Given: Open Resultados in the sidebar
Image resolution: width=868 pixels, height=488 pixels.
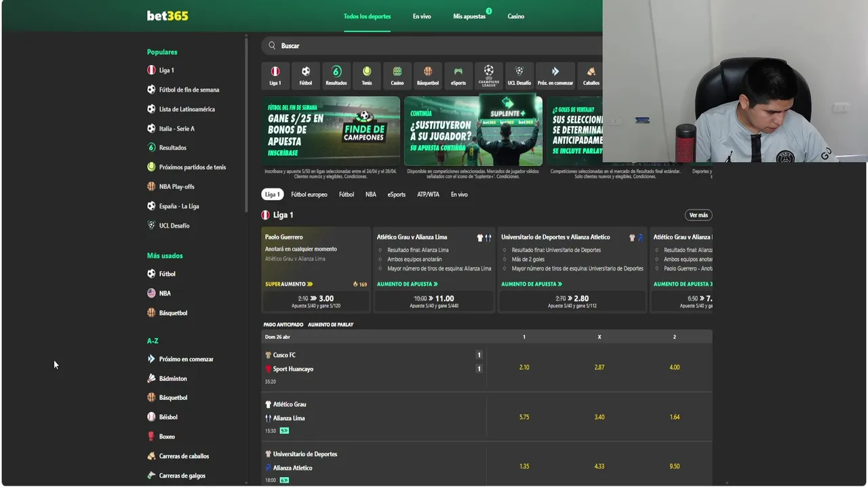Looking at the screenshot, I should coord(167,148).
